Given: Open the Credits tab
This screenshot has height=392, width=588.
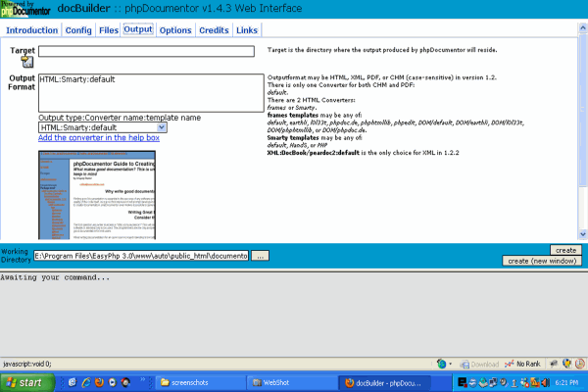Looking at the screenshot, I should [214, 30].
